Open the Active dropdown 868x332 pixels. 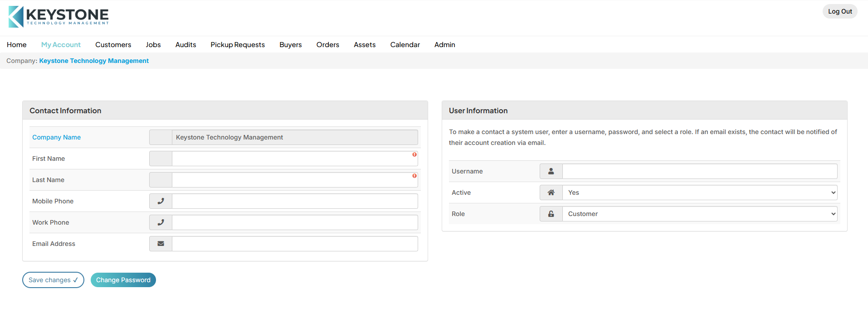(699, 192)
